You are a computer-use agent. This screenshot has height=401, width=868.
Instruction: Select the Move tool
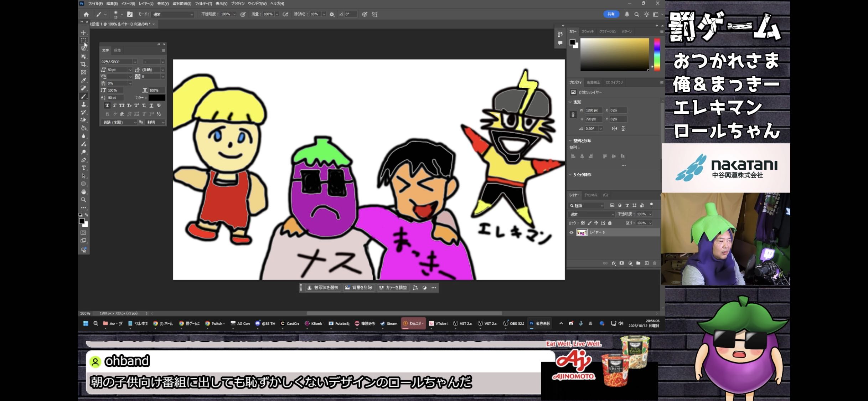pyautogui.click(x=83, y=32)
